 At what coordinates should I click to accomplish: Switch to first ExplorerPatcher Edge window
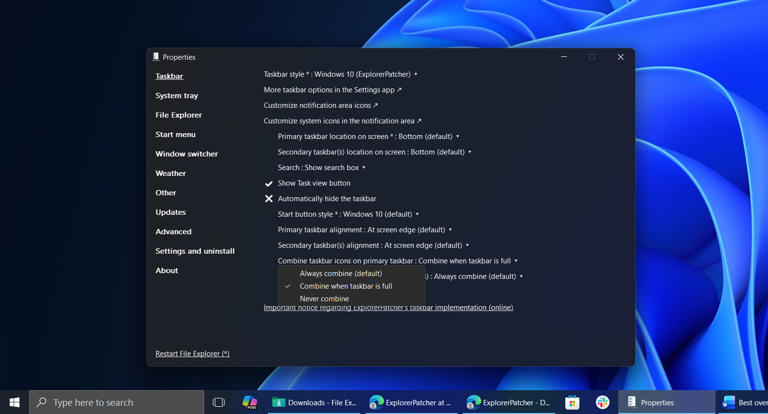(x=411, y=402)
